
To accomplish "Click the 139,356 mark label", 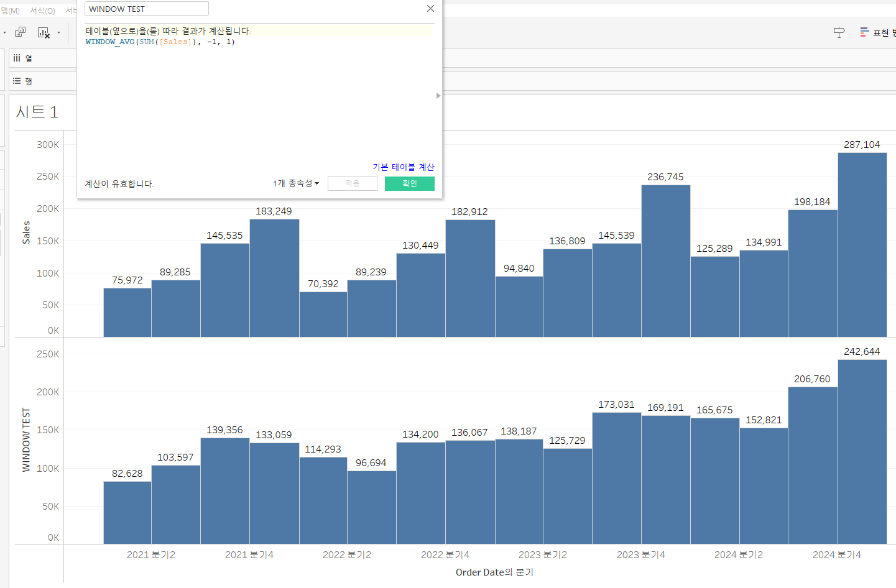I will click(x=224, y=430).
